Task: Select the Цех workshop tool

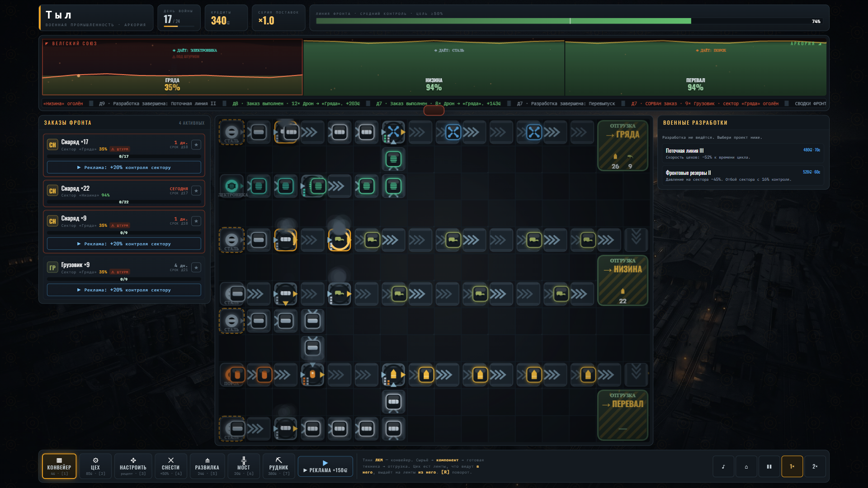Action: pos(95,466)
